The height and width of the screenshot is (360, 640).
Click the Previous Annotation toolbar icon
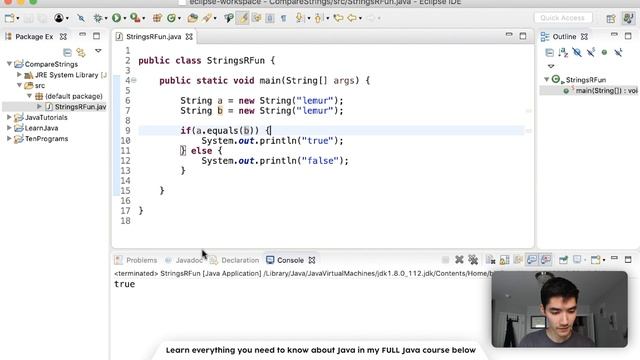[319, 18]
